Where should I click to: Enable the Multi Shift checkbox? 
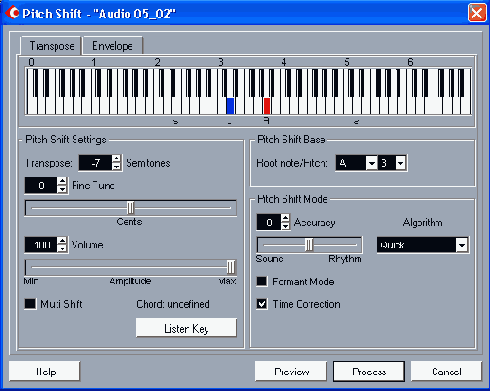30,304
